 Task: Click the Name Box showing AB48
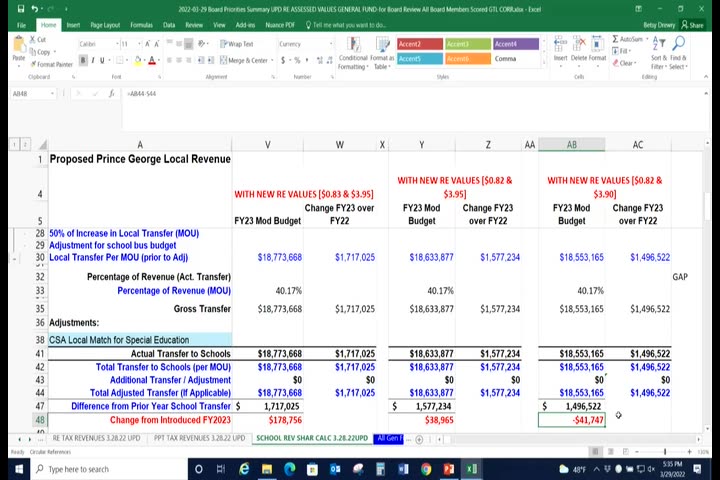pos(33,94)
